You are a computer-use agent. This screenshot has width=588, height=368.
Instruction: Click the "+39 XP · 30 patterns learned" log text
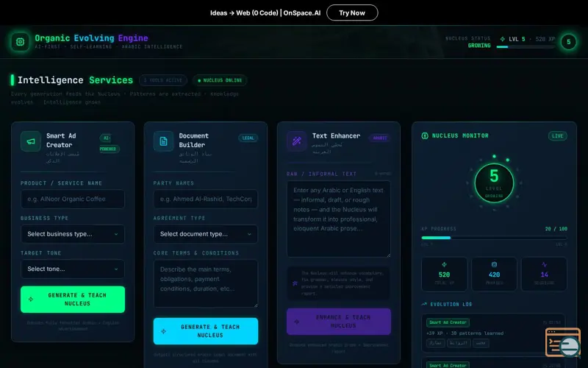(465, 333)
